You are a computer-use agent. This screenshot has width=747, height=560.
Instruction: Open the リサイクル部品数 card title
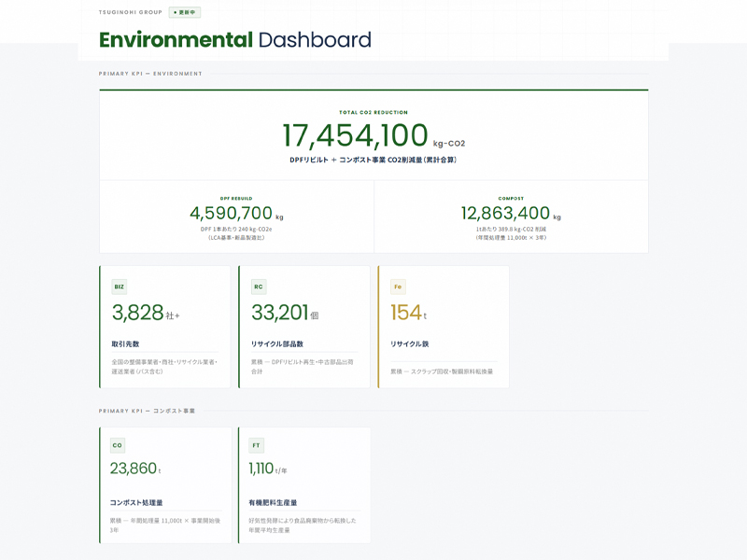277,344
